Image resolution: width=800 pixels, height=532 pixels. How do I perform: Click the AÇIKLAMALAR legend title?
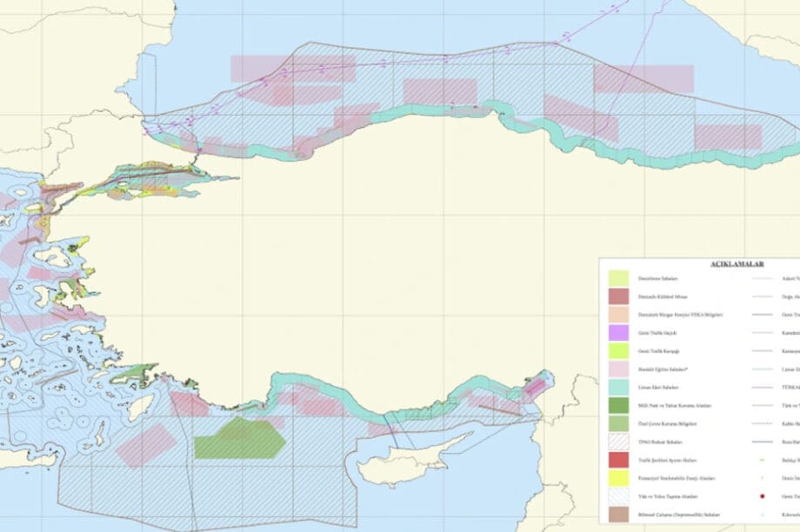[737, 264]
